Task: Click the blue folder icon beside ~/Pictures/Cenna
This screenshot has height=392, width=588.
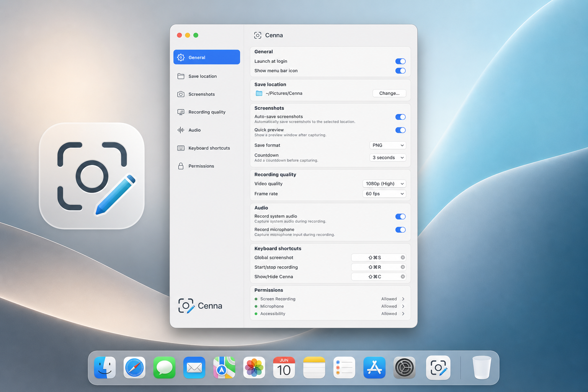Action: 259,93
